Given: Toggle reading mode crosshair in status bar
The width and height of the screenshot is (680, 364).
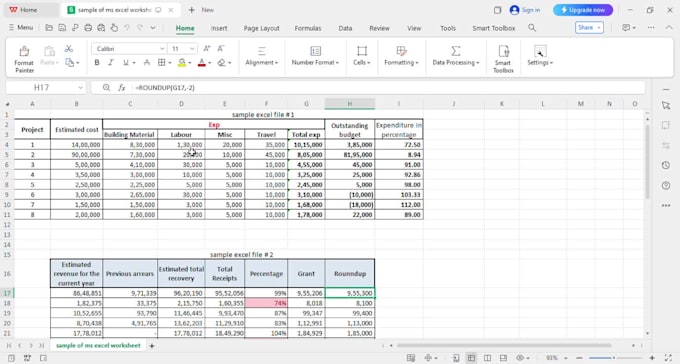Looking at the screenshot, I should (x=428, y=358).
